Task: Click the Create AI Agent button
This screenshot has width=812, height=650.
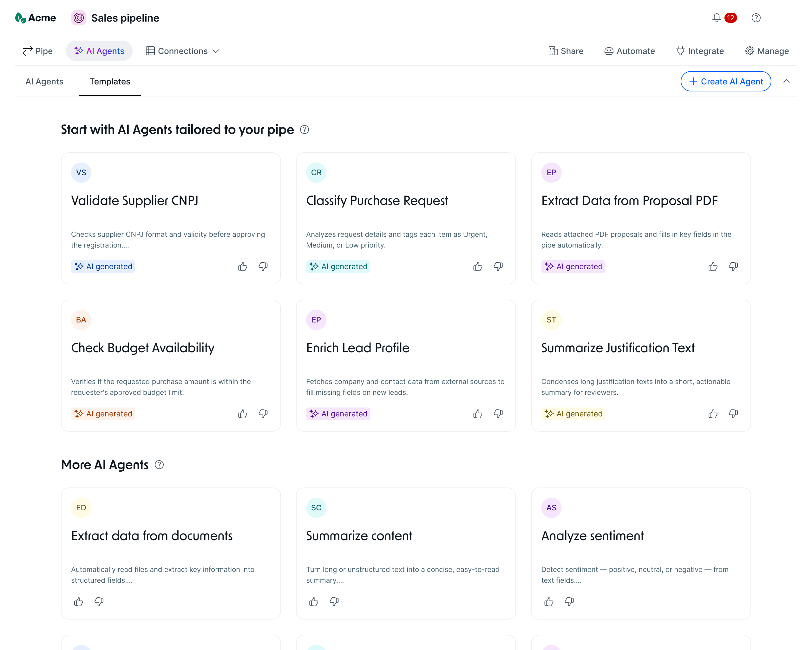Action: (x=725, y=81)
